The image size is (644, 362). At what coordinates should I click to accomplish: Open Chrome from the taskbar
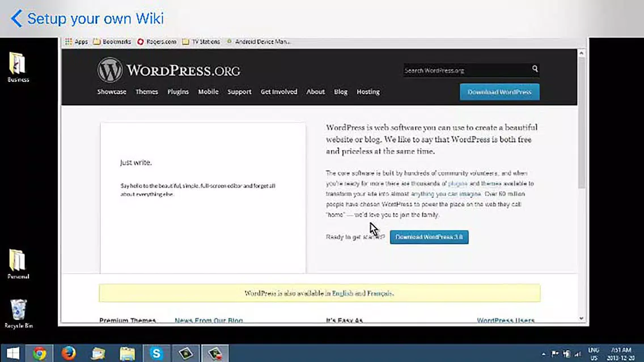40,354
